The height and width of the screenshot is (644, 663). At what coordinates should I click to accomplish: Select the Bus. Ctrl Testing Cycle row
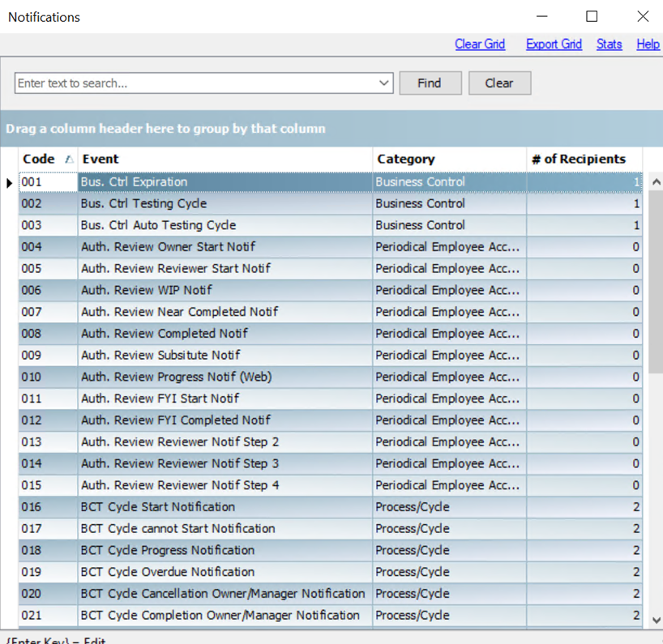click(x=225, y=204)
